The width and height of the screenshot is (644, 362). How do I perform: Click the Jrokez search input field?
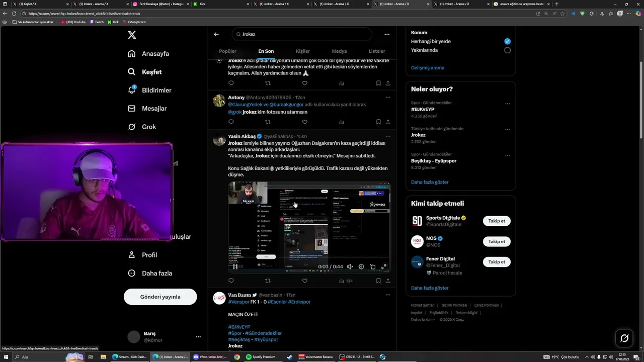[302, 34]
